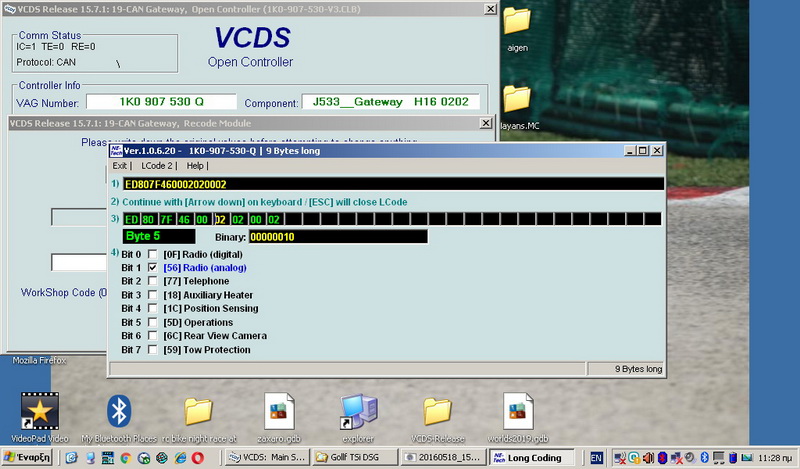Open the Exit menu in LCode
800x469 pixels.
[120, 165]
